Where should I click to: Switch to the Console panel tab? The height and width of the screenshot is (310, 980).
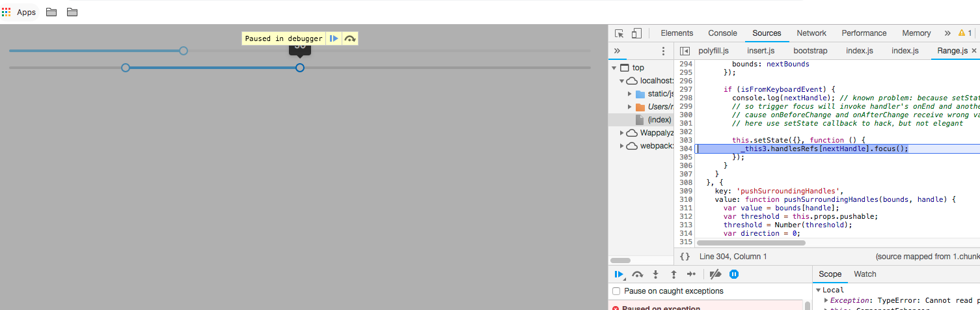(x=722, y=33)
